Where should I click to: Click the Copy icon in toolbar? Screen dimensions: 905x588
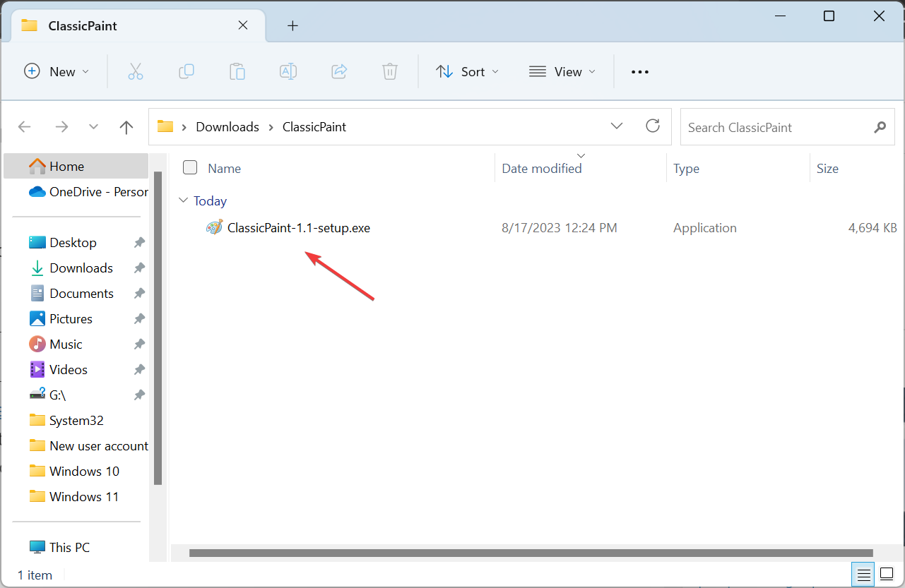pos(187,71)
